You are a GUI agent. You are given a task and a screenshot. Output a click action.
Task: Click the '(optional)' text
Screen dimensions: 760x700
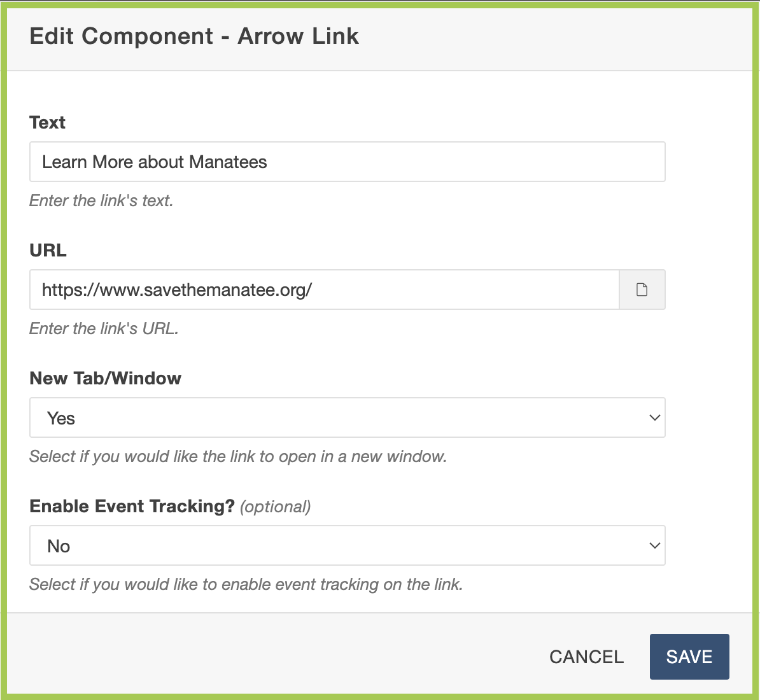point(276,507)
